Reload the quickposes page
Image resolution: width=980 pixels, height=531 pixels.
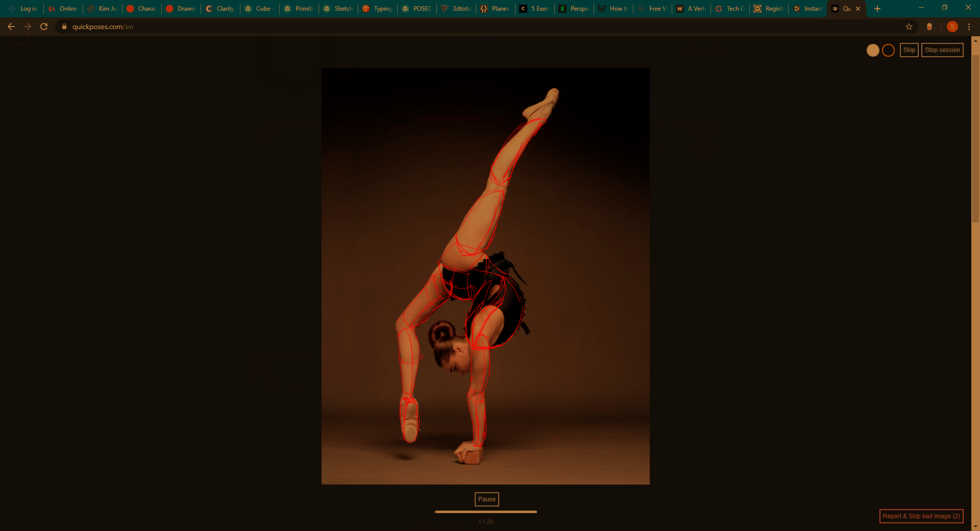click(x=44, y=27)
